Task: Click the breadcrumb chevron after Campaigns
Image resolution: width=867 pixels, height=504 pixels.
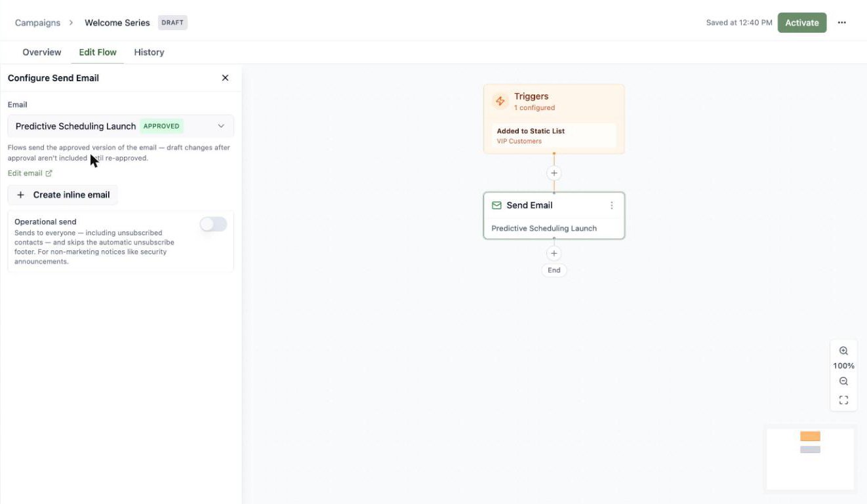Action: tap(71, 22)
